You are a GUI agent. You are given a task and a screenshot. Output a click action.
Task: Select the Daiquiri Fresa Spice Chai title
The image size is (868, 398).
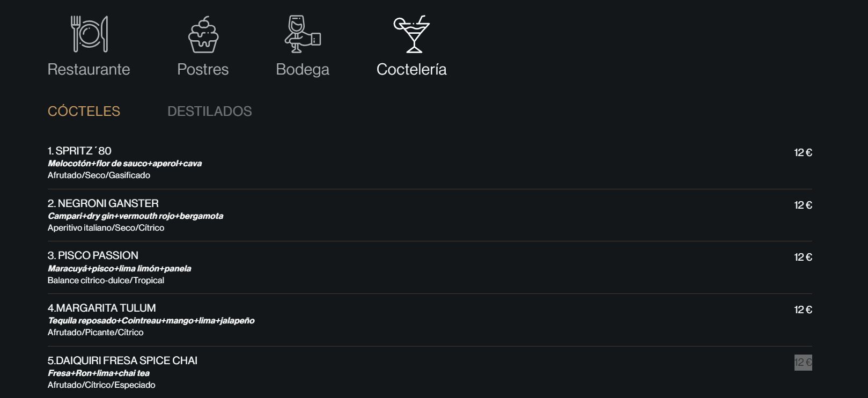coord(122,360)
